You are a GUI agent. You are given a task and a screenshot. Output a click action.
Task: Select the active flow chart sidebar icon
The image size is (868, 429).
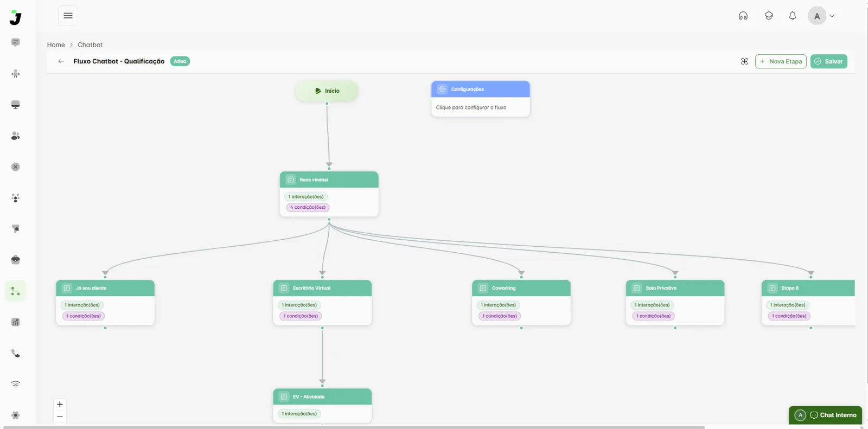point(16,291)
